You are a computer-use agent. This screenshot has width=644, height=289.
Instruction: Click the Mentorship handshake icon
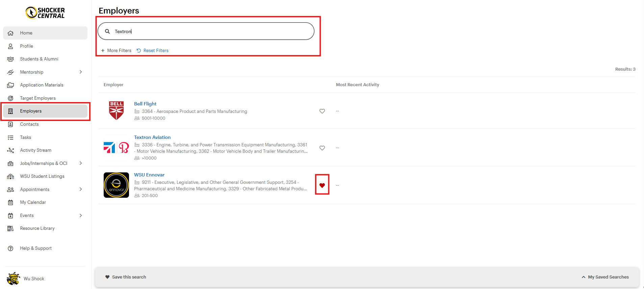click(10, 72)
